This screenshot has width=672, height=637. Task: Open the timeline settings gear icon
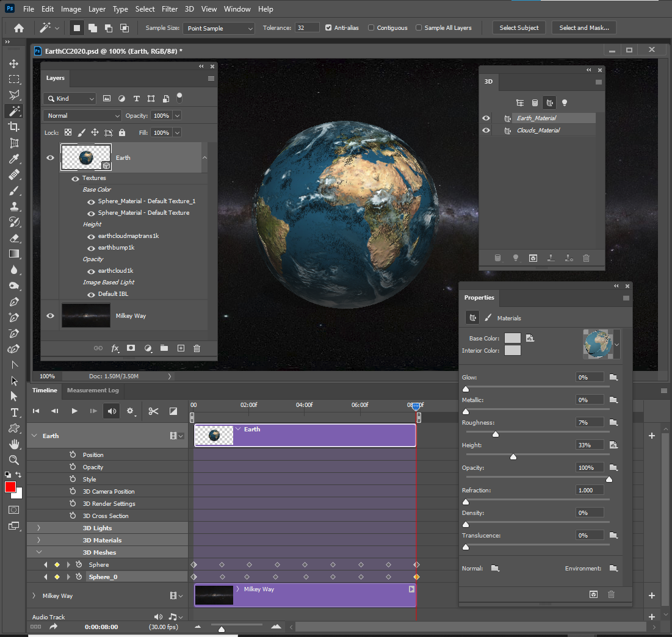click(131, 411)
